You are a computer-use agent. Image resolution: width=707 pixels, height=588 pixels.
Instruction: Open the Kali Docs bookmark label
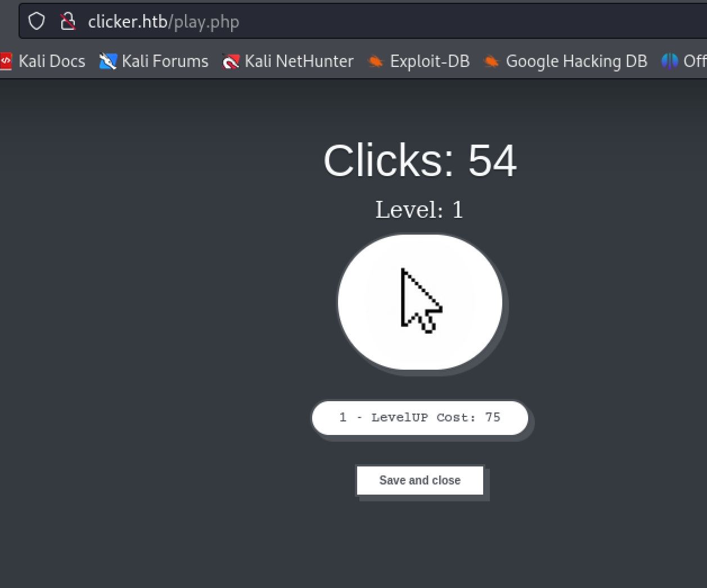pos(52,61)
